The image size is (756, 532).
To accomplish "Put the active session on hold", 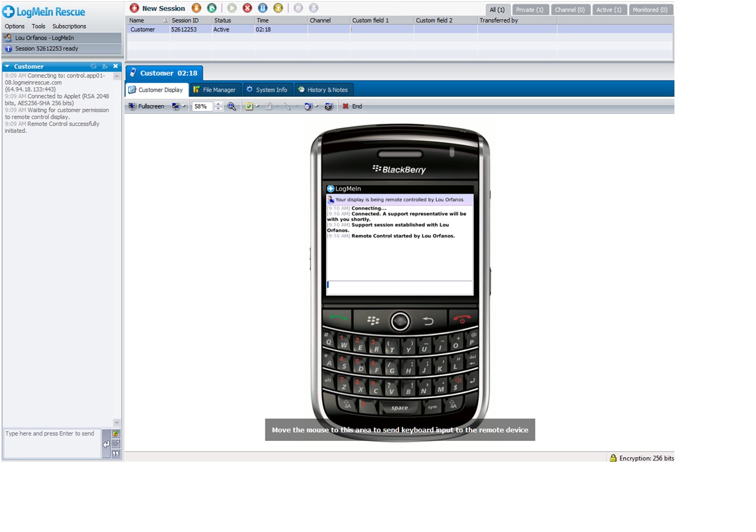I will point(262,8).
